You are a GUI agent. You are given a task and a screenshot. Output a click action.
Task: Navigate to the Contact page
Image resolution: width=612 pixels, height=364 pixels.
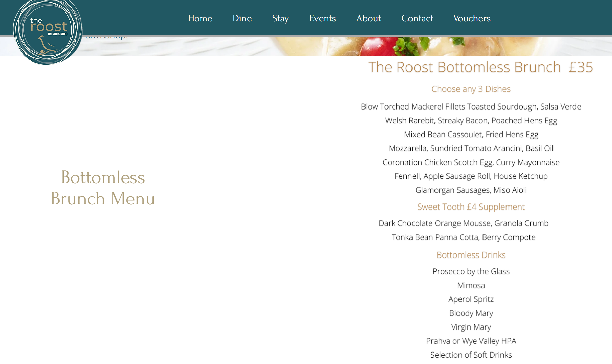click(x=417, y=18)
